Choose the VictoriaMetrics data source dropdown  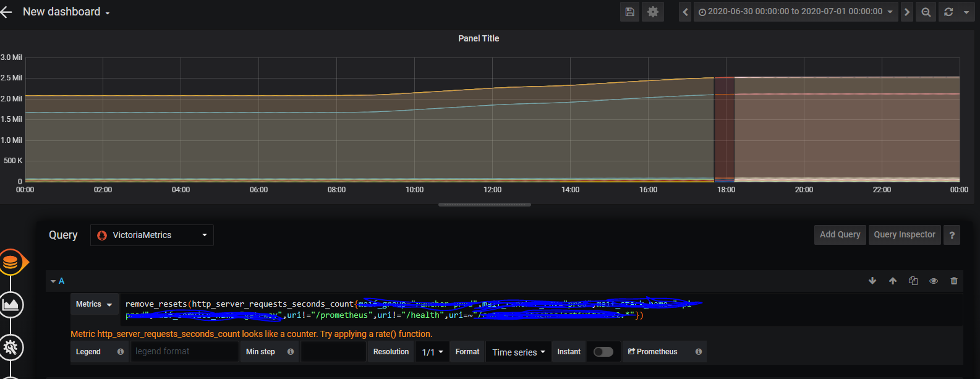pyautogui.click(x=152, y=235)
